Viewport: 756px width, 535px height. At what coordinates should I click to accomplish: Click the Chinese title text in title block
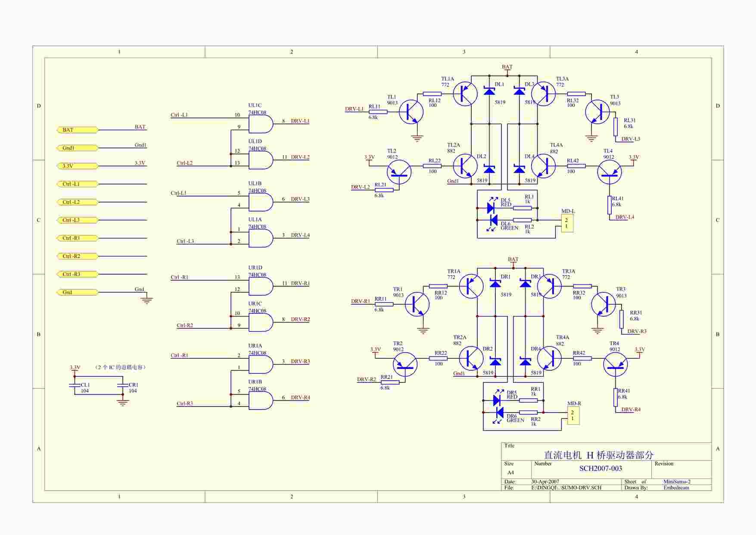(x=599, y=455)
